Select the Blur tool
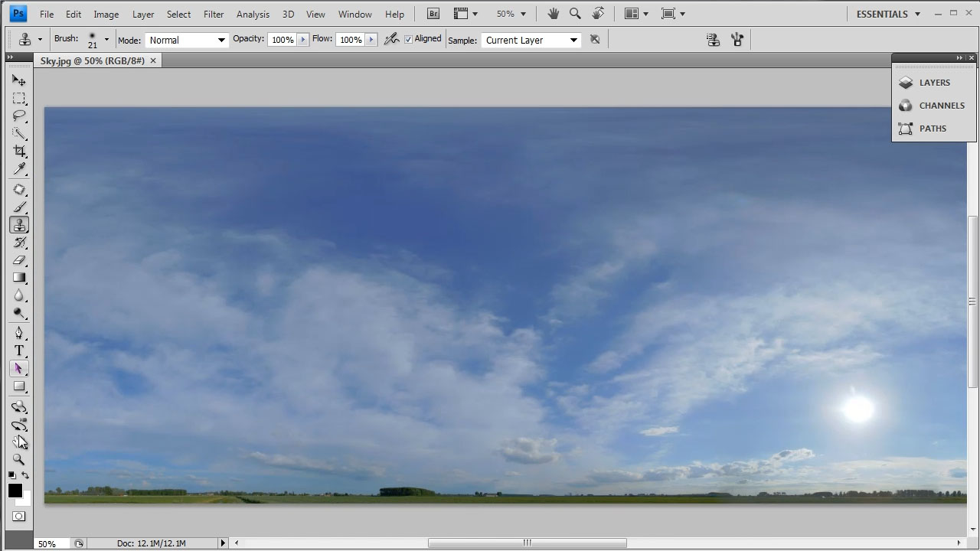This screenshot has width=980, height=551. tap(19, 296)
